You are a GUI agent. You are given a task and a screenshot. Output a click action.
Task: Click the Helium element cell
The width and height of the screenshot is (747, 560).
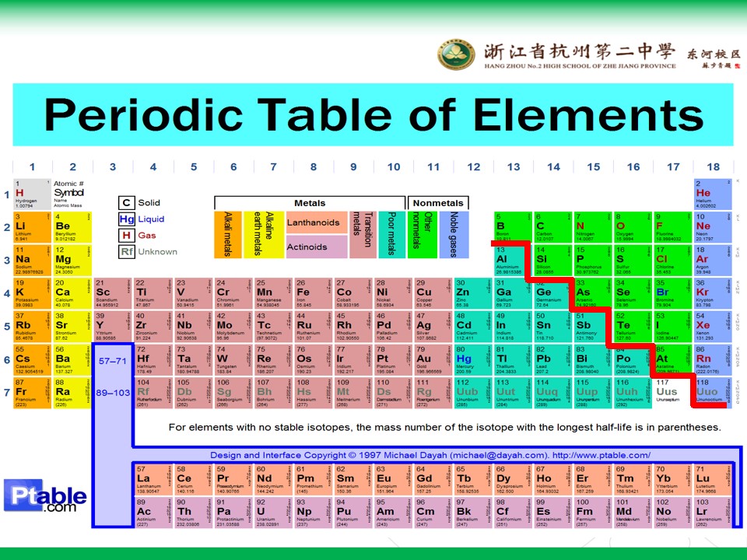tap(714, 194)
